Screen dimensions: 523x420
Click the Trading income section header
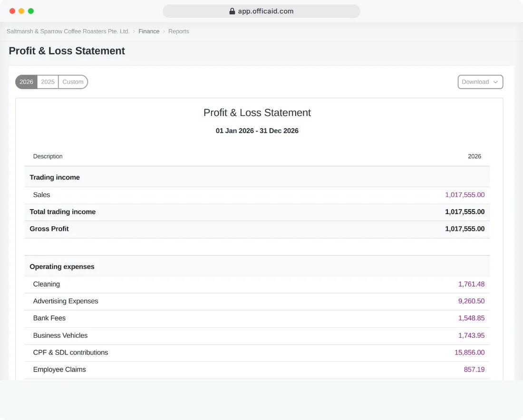pos(55,178)
